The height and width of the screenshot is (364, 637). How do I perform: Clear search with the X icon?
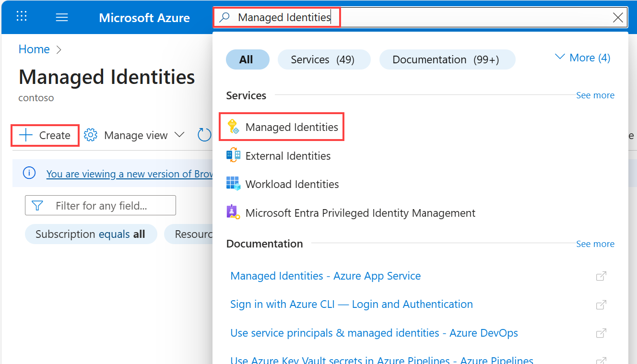click(x=618, y=18)
